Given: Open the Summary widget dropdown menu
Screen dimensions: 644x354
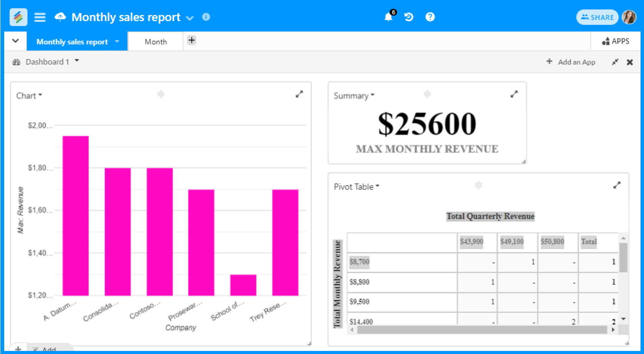Looking at the screenshot, I should pos(354,96).
